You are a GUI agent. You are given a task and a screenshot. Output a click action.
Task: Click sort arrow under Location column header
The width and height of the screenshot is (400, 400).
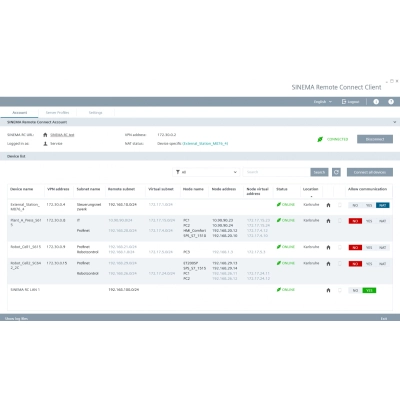[311, 196]
